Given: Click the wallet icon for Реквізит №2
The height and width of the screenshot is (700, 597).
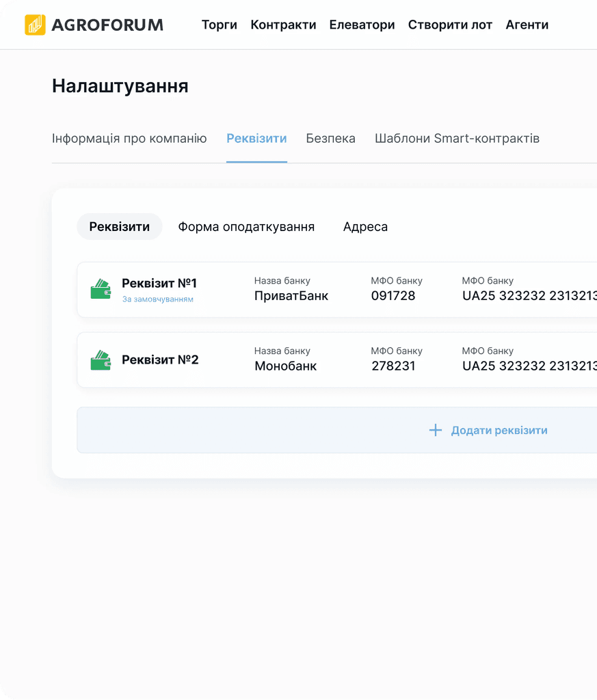Looking at the screenshot, I should [101, 360].
